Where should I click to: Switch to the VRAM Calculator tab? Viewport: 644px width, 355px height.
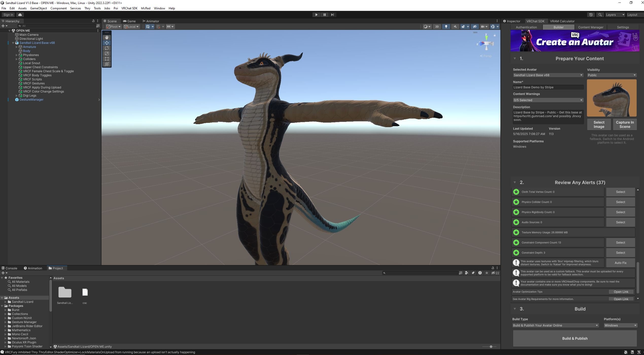point(562,21)
